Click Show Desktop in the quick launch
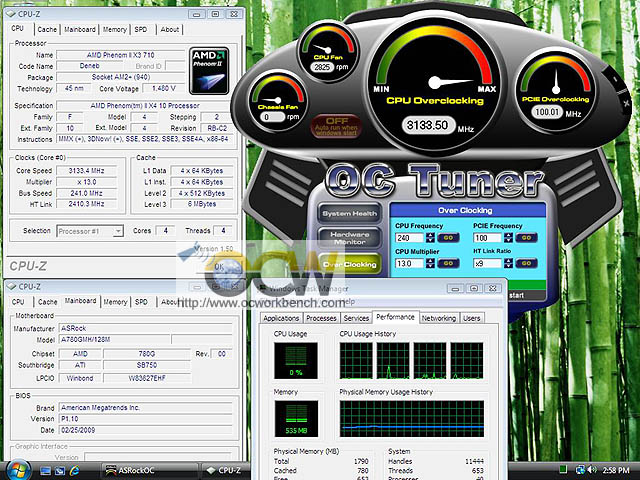This screenshot has height=480, width=640. point(45,471)
